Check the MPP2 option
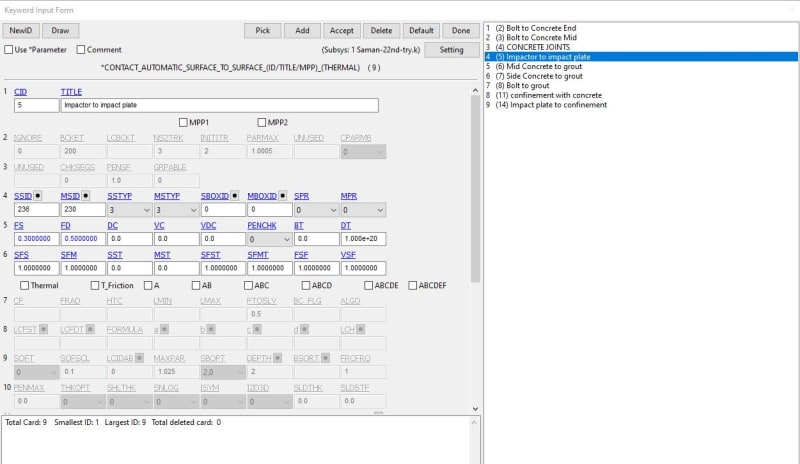Viewport: 800px width, 464px height. [x=262, y=123]
